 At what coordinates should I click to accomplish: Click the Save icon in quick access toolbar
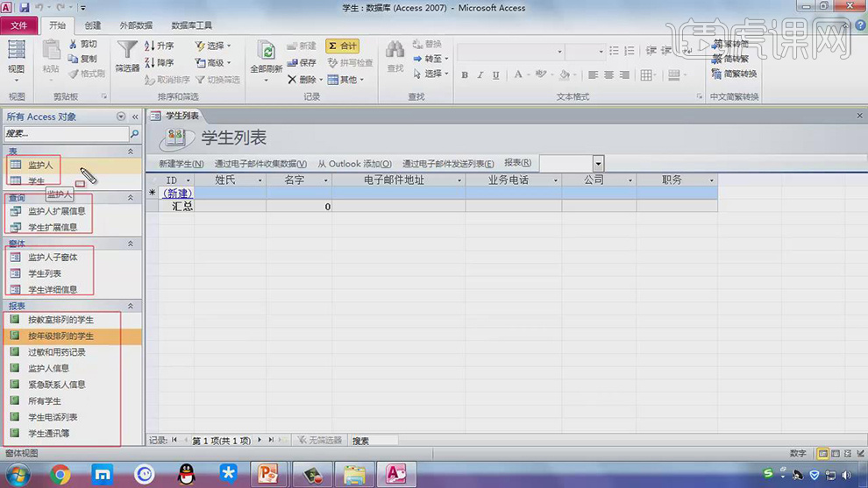pos(24,8)
